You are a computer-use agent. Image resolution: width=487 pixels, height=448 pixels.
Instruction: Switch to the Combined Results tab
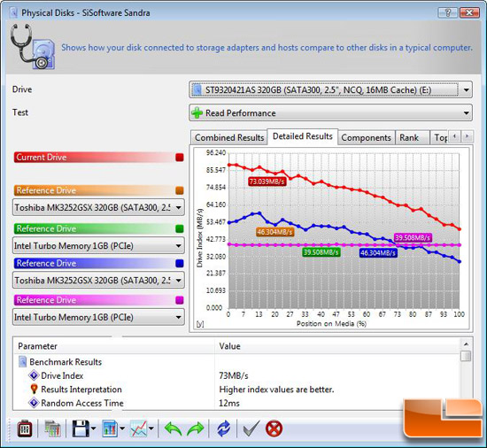coord(229,137)
